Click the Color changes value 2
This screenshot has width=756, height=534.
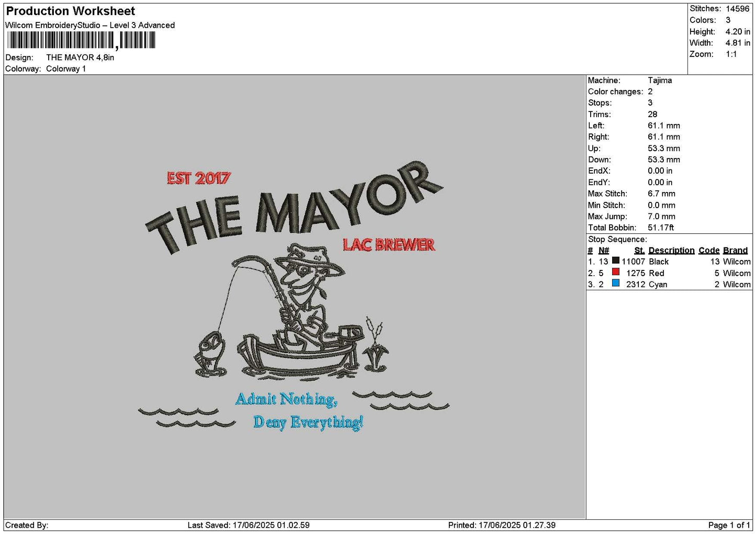[650, 92]
